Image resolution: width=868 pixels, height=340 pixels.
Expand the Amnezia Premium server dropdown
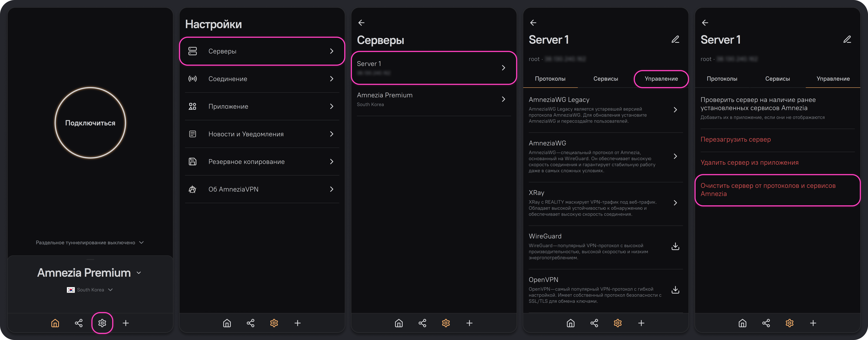pos(89,273)
